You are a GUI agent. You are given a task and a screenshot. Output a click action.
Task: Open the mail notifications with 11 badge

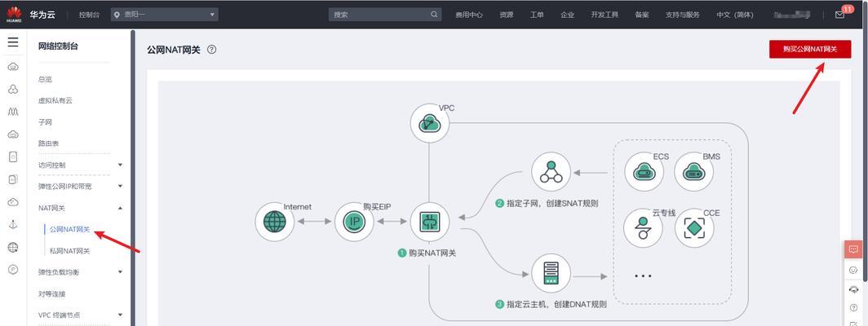(839, 15)
